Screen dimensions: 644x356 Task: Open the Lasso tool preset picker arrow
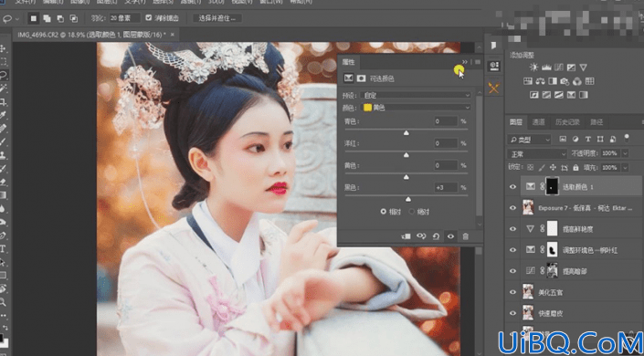click(x=17, y=19)
